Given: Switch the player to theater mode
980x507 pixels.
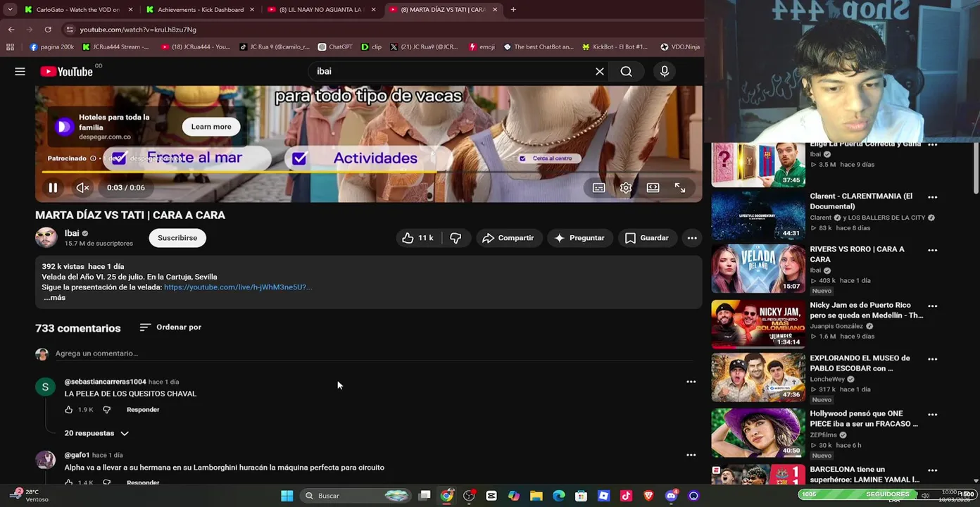Looking at the screenshot, I should (x=653, y=187).
